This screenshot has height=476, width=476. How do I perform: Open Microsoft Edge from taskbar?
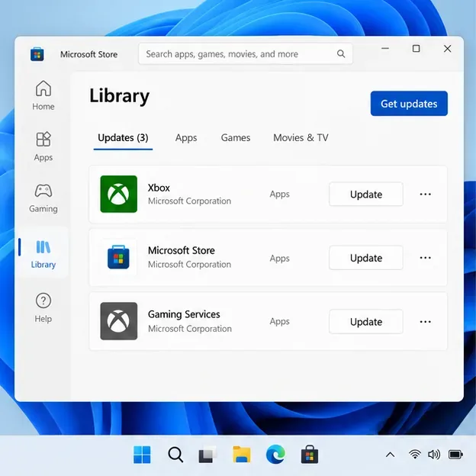275,455
